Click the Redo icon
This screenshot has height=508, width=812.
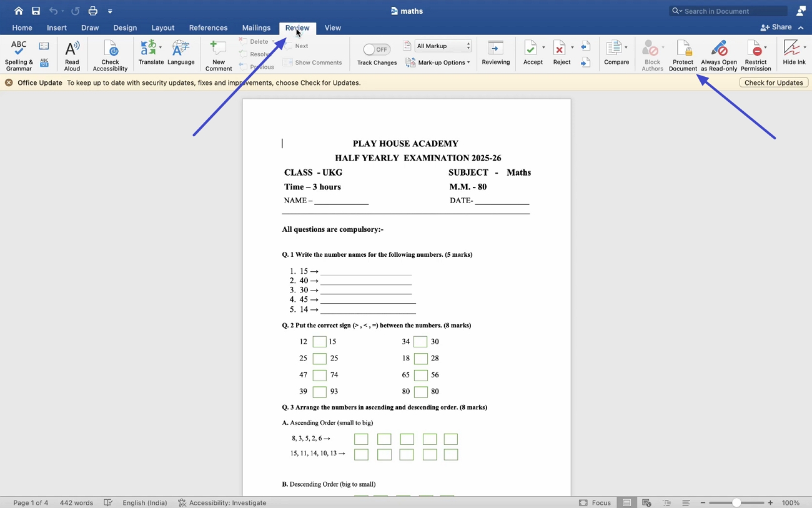[76, 11]
